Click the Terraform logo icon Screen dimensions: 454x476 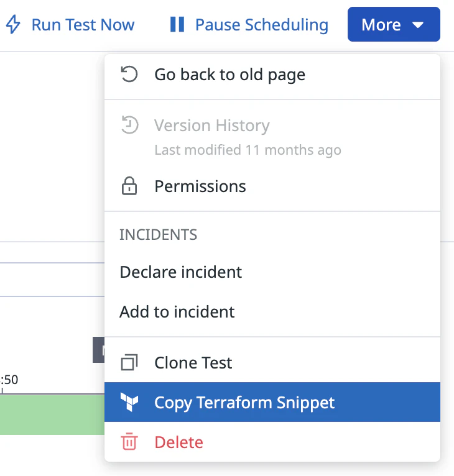(129, 403)
